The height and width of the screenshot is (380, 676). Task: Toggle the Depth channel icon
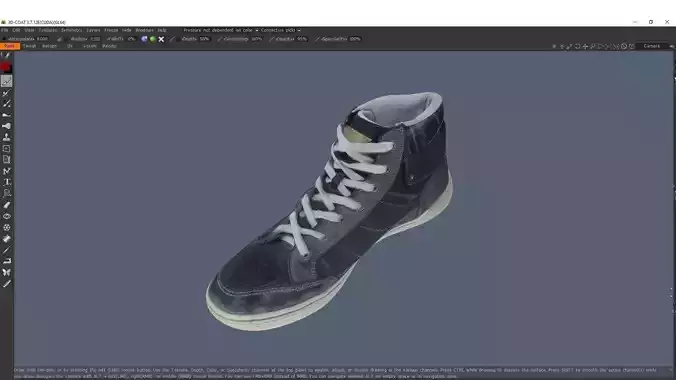point(172,39)
